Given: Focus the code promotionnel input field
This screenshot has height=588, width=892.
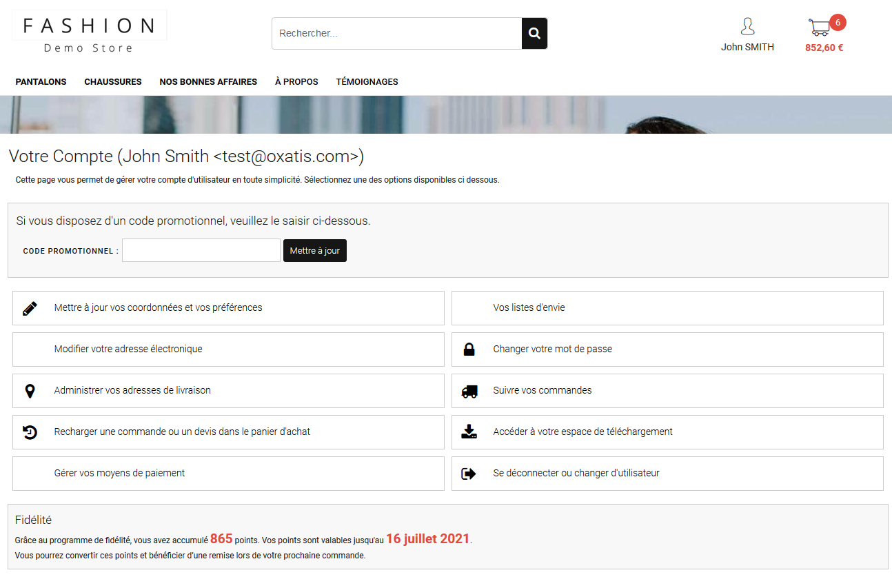Looking at the screenshot, I should pyautogui.click(x=201, y=251).
